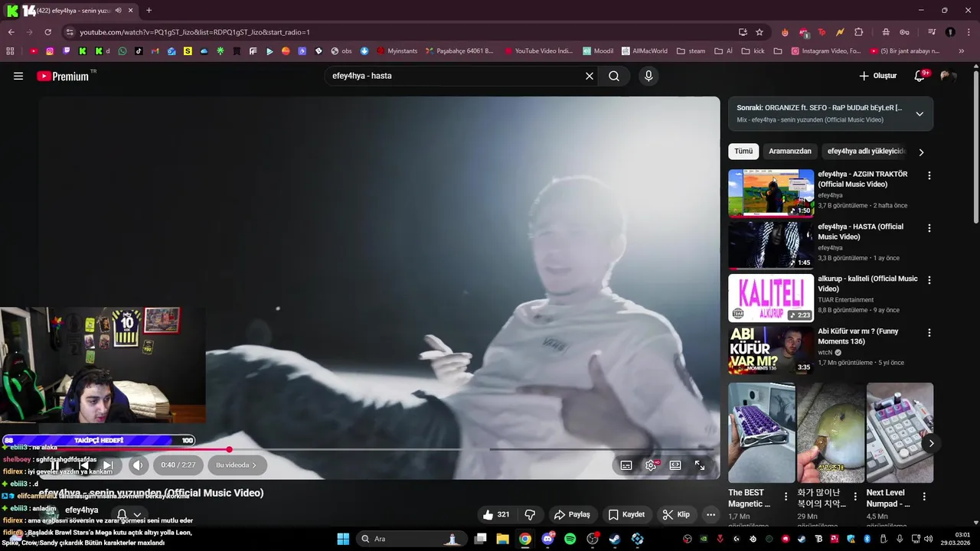Reload the page in Chrome

click(x=47, y=32)
